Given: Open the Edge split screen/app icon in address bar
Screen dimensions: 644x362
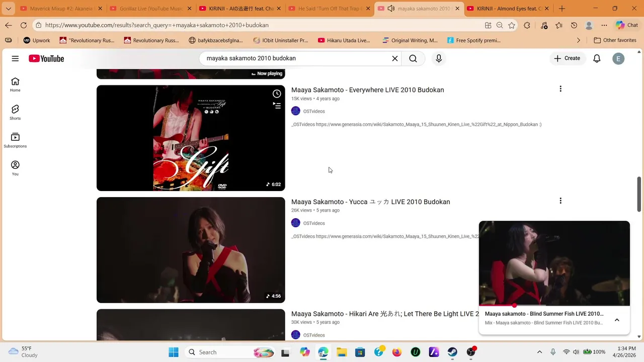Looking at the screenshot, I should (x=488, y=25).
